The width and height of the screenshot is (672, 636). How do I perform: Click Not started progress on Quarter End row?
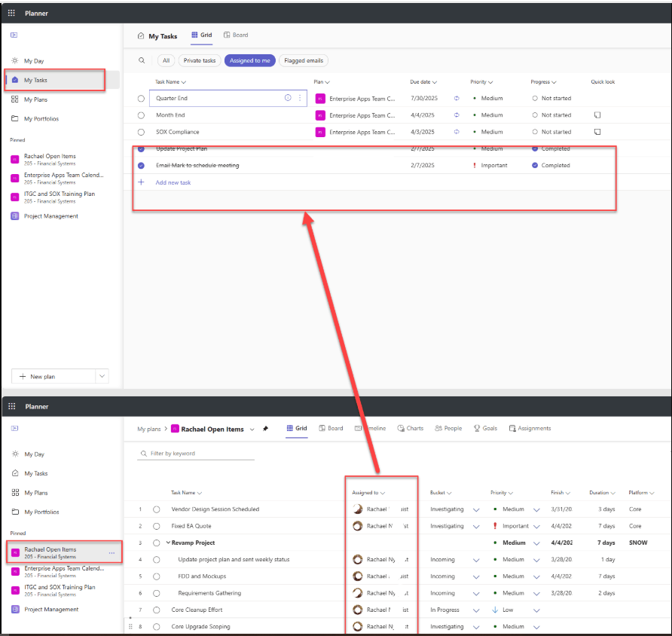pyautogui.click(x=551, y=98)
